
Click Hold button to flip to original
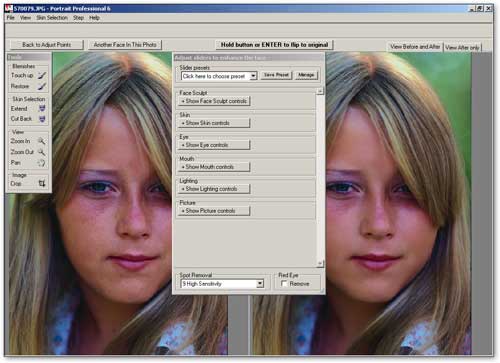click(x=274, y=45)
